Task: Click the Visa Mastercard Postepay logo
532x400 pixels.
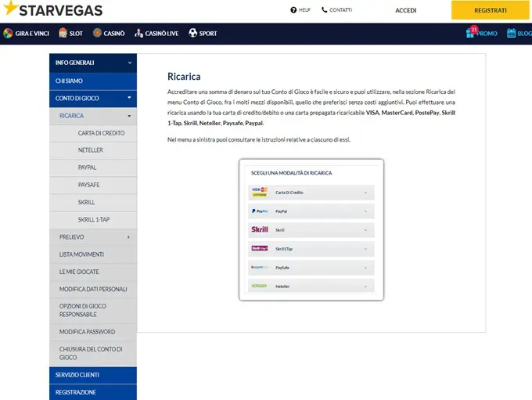Action: coord(260,193)
